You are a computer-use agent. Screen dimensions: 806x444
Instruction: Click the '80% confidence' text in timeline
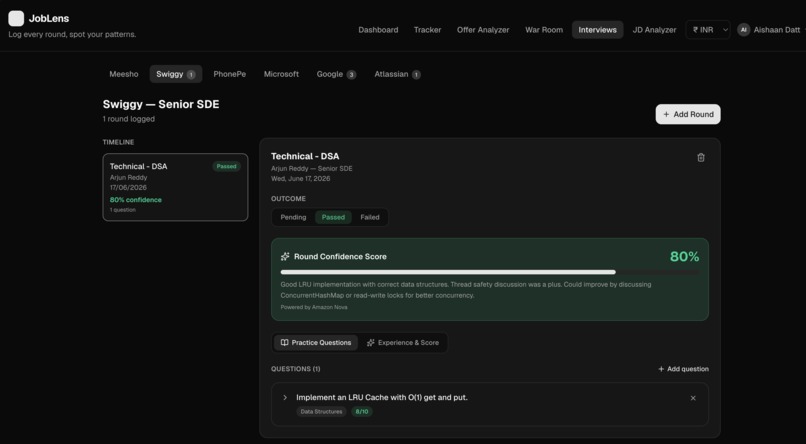pos(136,200)
